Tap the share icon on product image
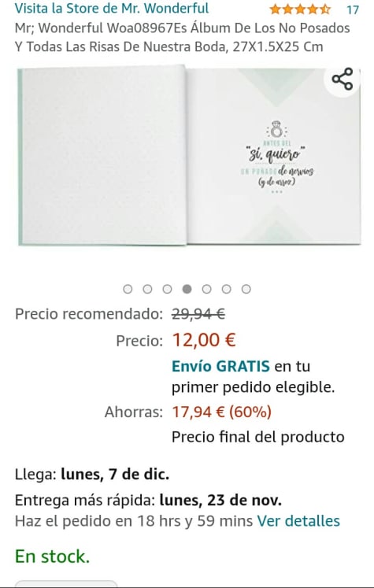 tap(343, 79)
